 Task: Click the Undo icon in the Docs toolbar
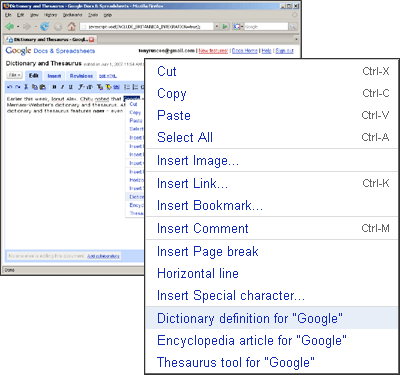click(x=9, y=87)
